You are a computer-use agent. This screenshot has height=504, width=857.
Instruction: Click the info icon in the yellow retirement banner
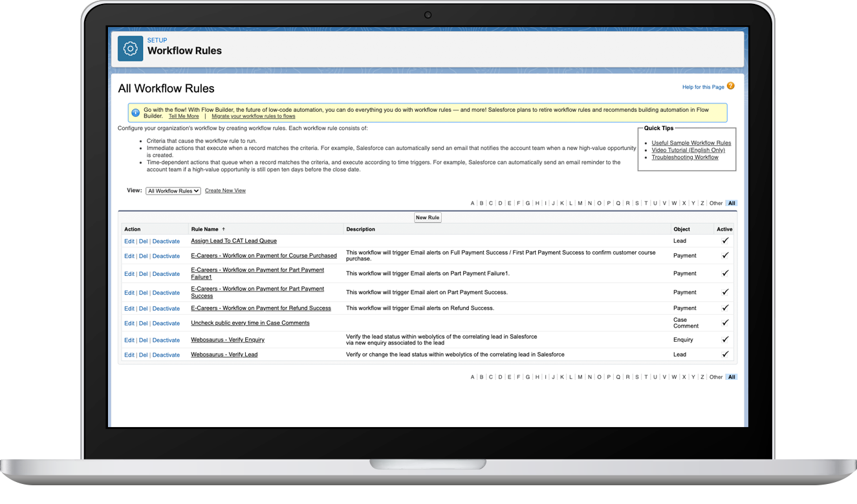(135, 112)
